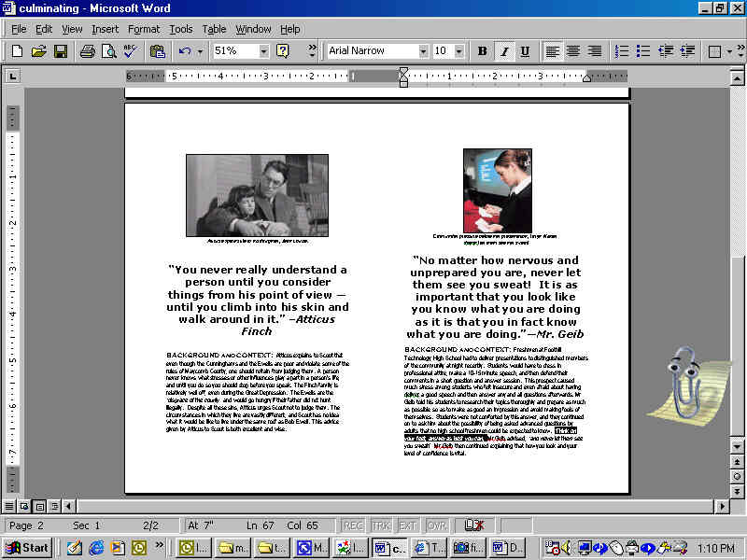Click the Print icon
Image resolution: width=747 pixels, height=560 pixels.
coord(87,51)
